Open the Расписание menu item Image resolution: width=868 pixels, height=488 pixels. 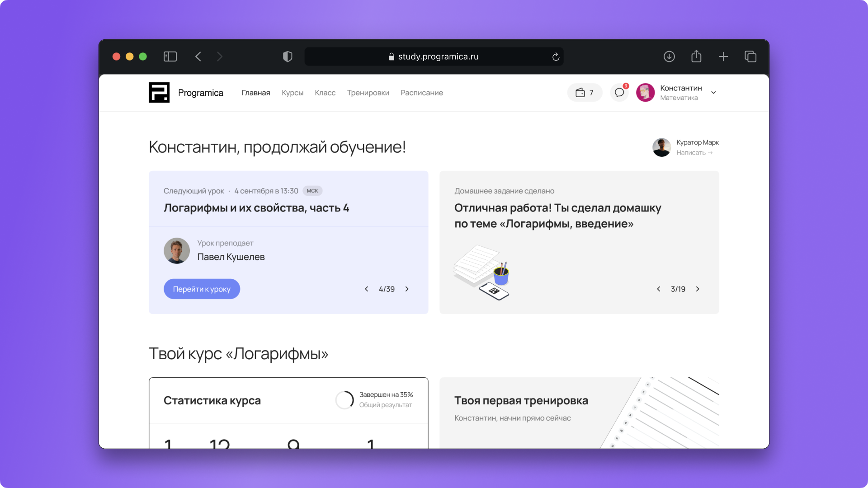pyautogui.click(x=421, y=93)
